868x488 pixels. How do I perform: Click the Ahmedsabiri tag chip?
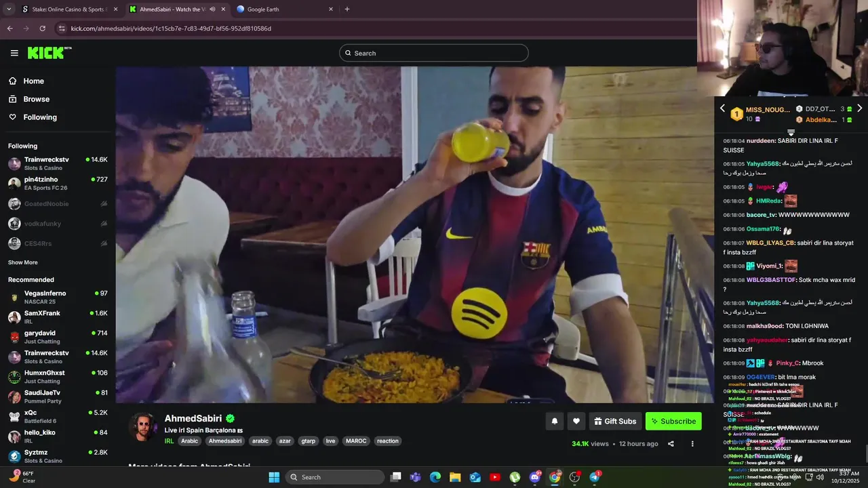pyautogui.click(x=225, y=441)
